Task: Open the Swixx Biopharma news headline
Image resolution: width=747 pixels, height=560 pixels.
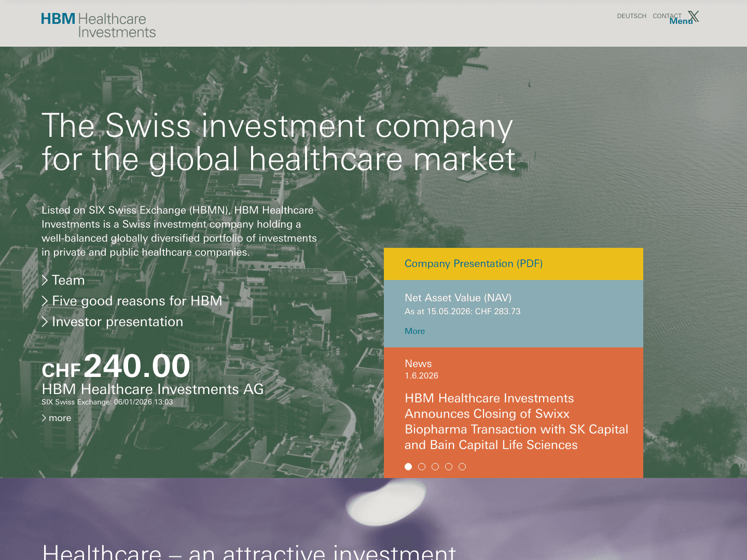Action: pos(516,422)
